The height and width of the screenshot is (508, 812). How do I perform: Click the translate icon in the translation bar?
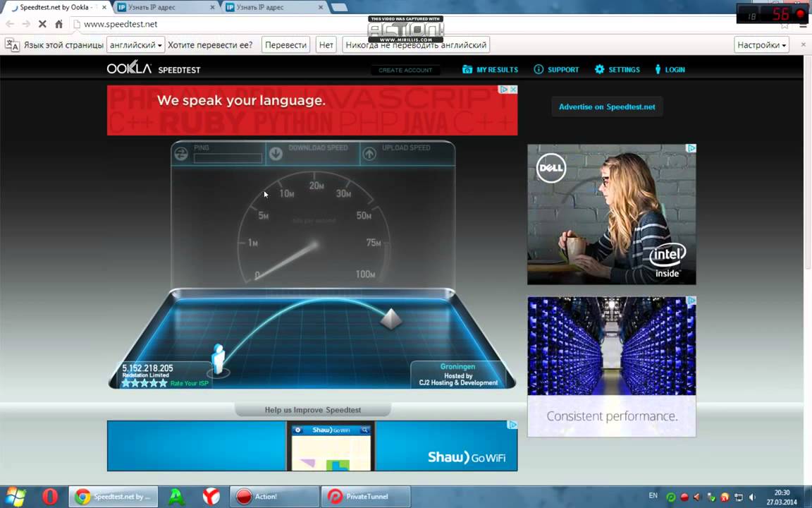[x=12, y=45]
